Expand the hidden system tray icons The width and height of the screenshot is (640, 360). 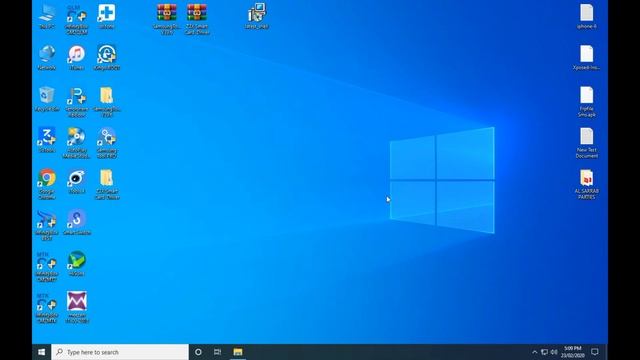coord(535,352)
